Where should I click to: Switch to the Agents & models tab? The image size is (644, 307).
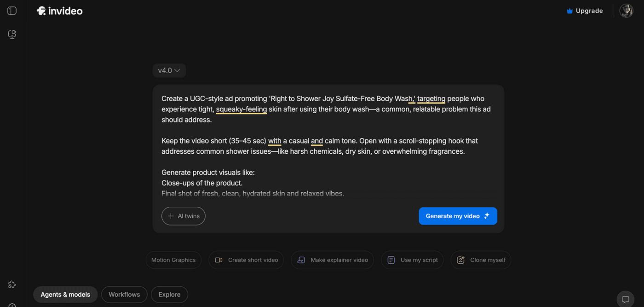click(x=65, y=295)
